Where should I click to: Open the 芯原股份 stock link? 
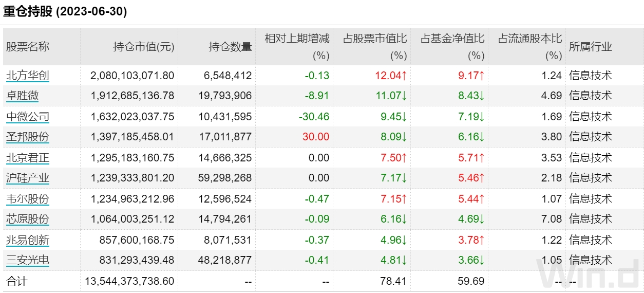coord(28,219)
